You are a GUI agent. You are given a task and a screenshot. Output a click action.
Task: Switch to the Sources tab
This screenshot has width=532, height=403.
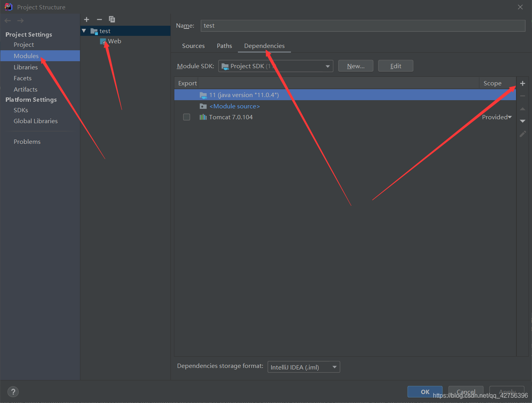click(193, 46)
